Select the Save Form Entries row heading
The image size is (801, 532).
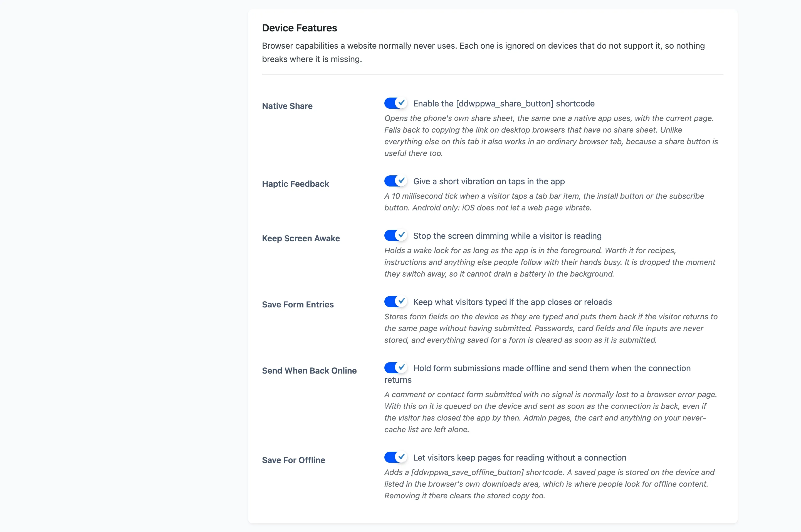click(298, 305)
